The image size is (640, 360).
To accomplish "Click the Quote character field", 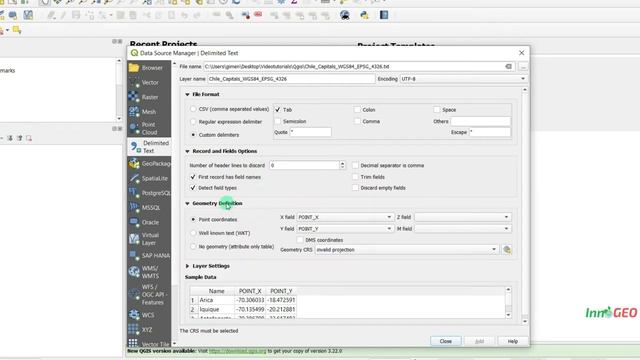I will [x=310, y=132].
